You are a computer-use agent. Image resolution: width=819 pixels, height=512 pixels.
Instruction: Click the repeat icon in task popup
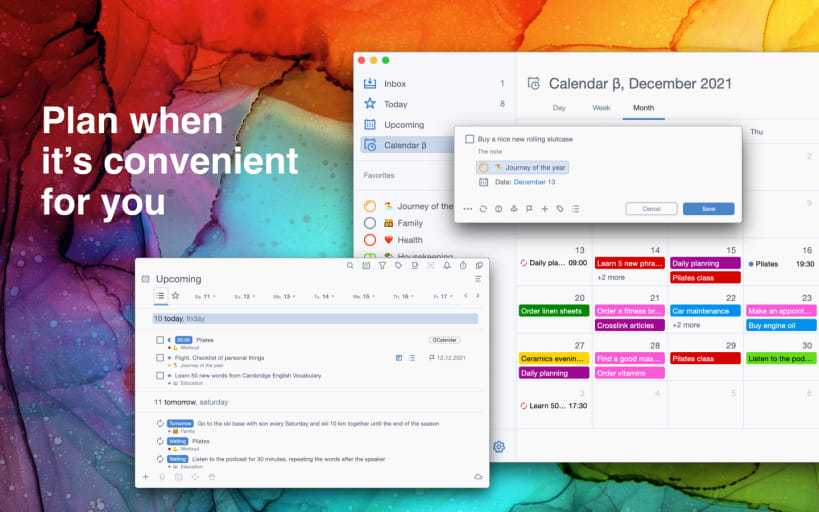(x=483, y=209)
